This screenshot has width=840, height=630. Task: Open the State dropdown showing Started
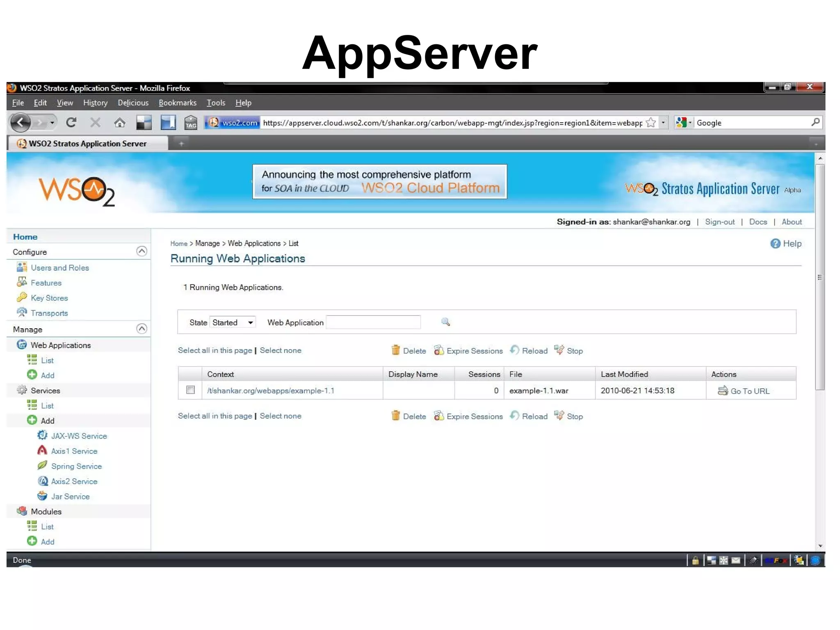233,322
